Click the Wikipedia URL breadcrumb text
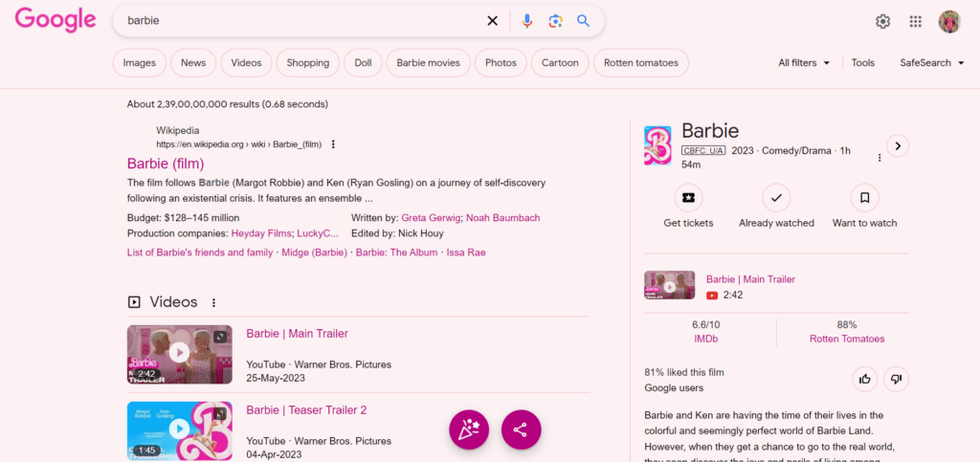This screenshot has width=980, height=462. coord(238,144)
